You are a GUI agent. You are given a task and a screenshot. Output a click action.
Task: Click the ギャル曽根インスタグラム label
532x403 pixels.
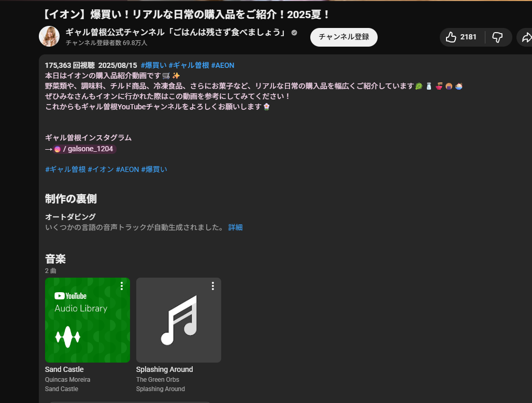tap(88, 138)
